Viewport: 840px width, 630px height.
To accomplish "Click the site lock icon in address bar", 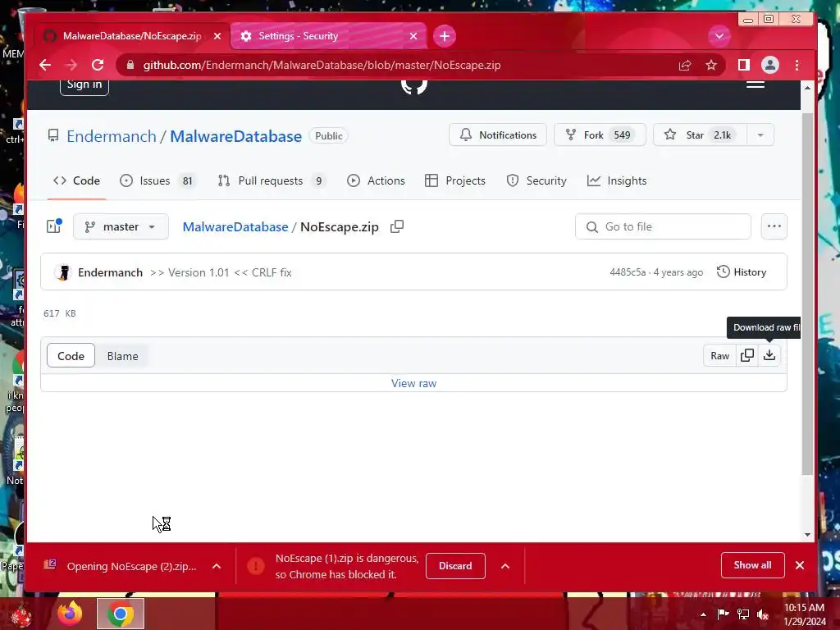I will point(130,65).
